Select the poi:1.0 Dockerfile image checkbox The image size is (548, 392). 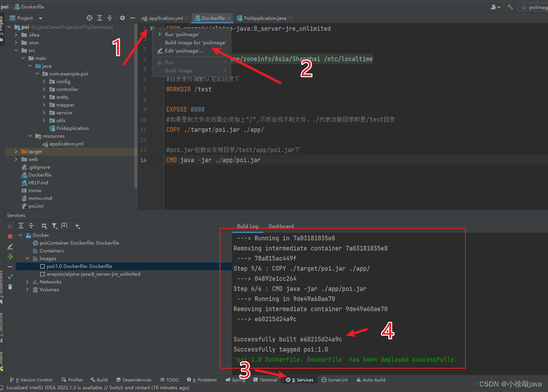click(x=42, y=266)
